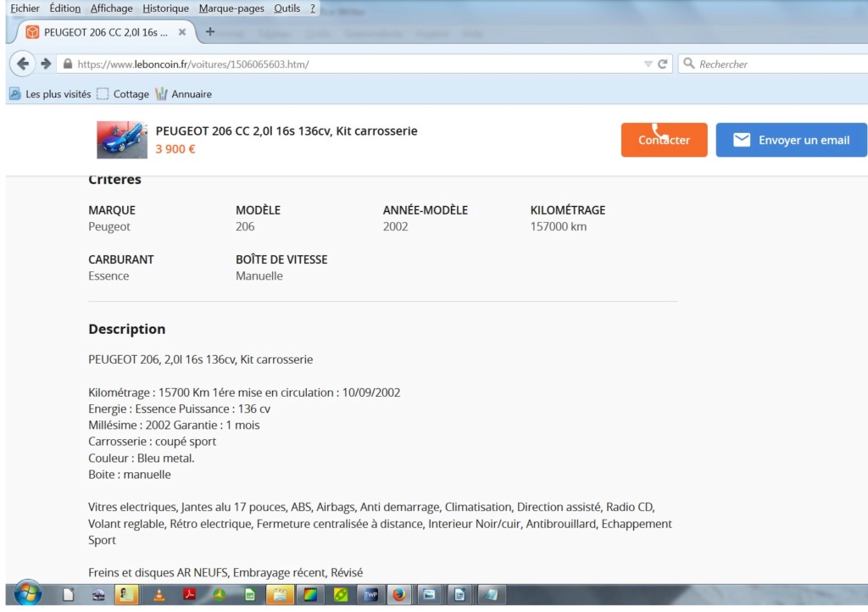Image resolution: width=868 pixels, height=612 pixels.
Task: Go forward using the browser forward arrow
Action: click(x=46, y=64)
